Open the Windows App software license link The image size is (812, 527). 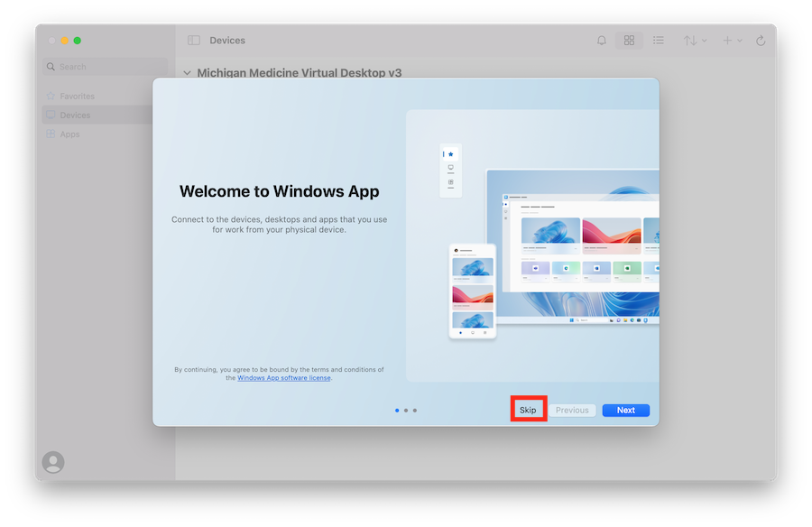(284, 378)
